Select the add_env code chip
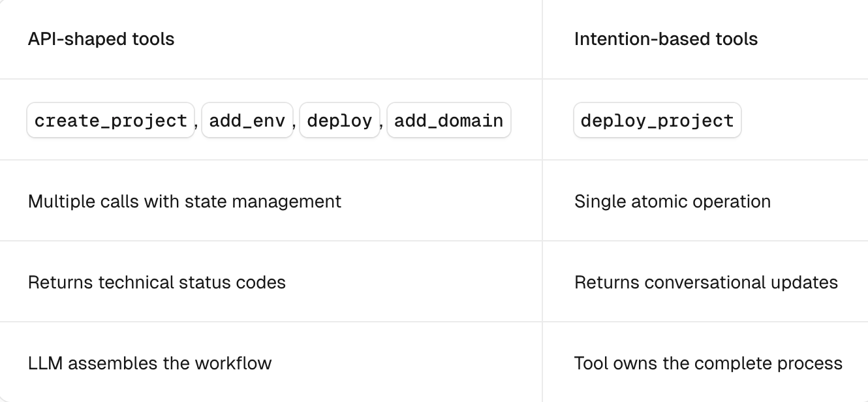This screenshot has width=868, height=402. (247, 121)
